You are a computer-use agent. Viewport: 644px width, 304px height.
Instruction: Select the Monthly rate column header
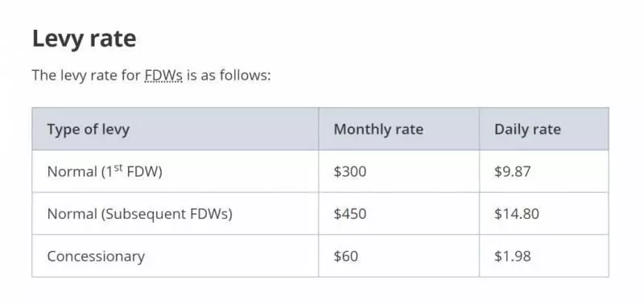[378, 129]
